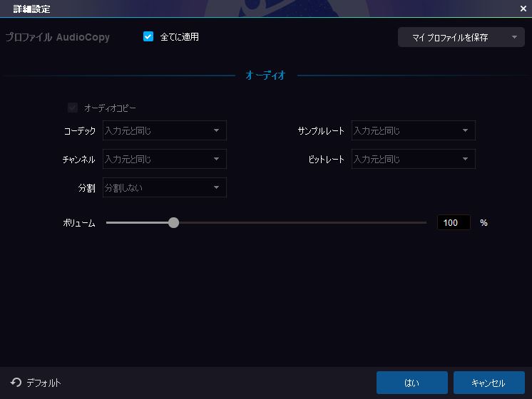The height and width of the screenshot is (399, 532).
Task: Click the volume slider track right side
Action: point(302,223)
